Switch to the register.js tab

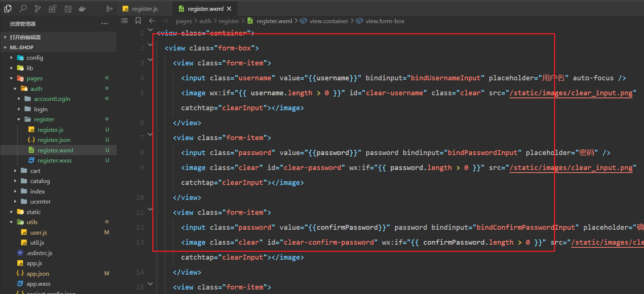(x=145, y=9)
